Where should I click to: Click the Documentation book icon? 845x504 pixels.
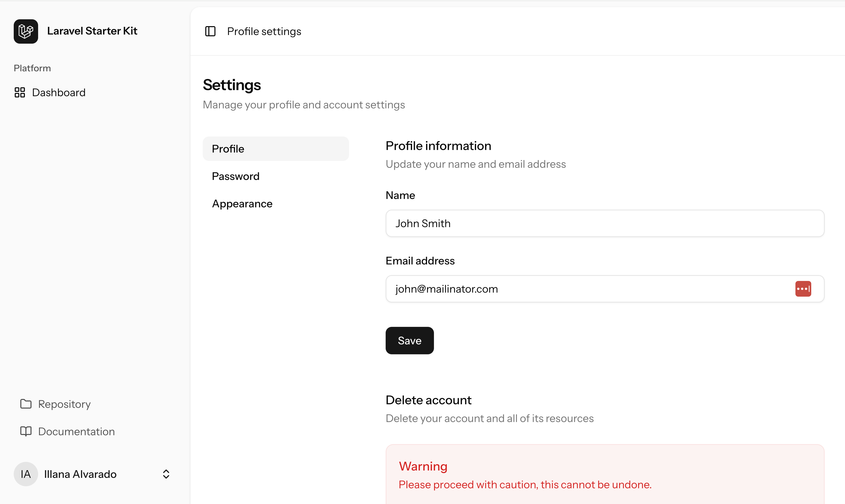[x=26, y=431]
